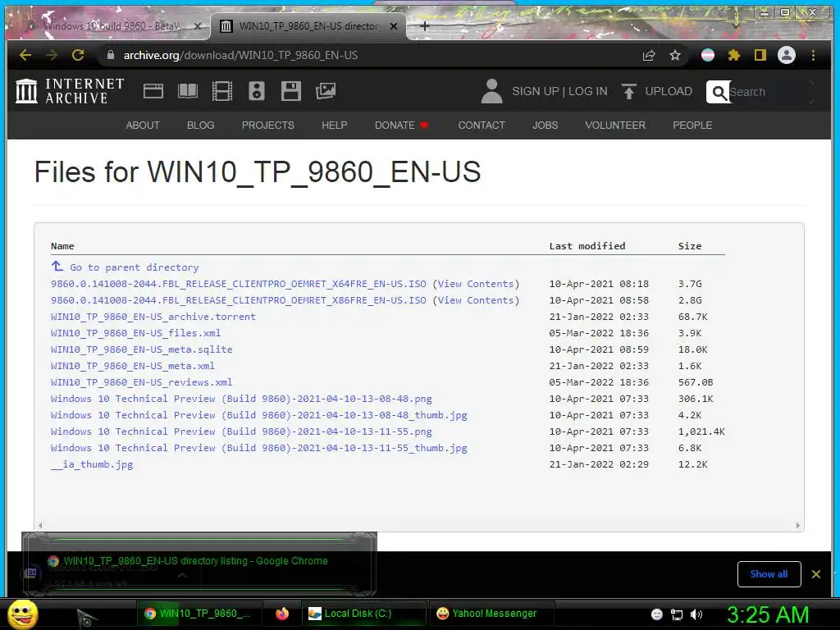Image resolution: width=840 pixels, height=630 pixels.
Task: Open the HELP menu item
Action: click(335, 126)
